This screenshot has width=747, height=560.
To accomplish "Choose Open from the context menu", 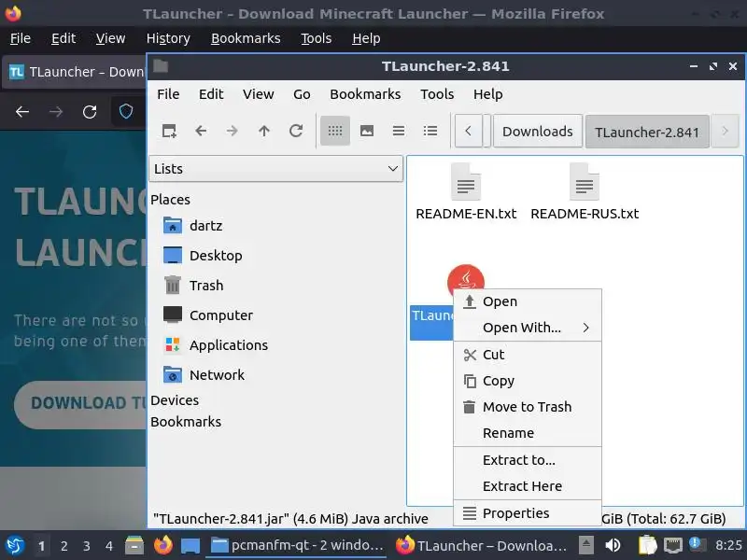I will pos(528,301).
